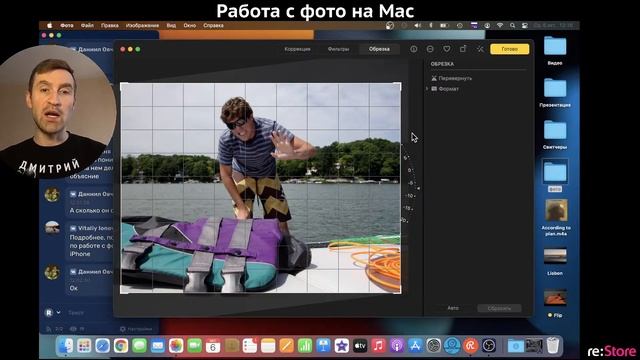
Task: Click the rotate photo icon
Action: [x=463, y=49]
